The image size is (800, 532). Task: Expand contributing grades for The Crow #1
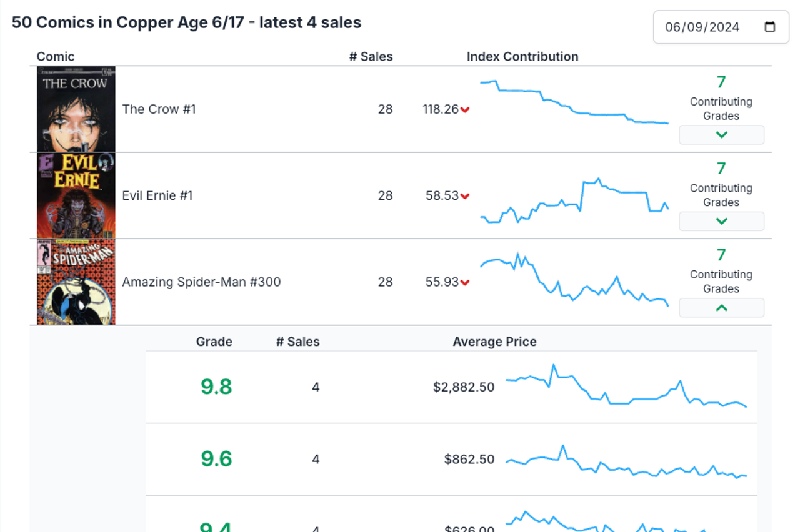721,135
